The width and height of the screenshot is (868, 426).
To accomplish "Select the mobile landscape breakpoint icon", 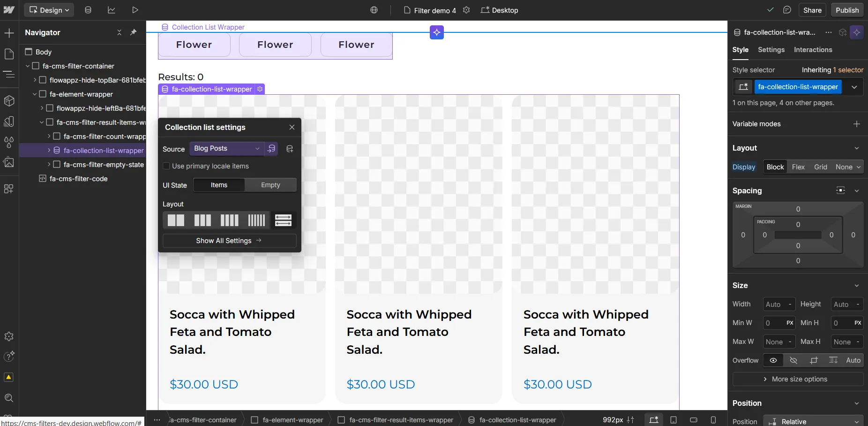I will [694, 420].
